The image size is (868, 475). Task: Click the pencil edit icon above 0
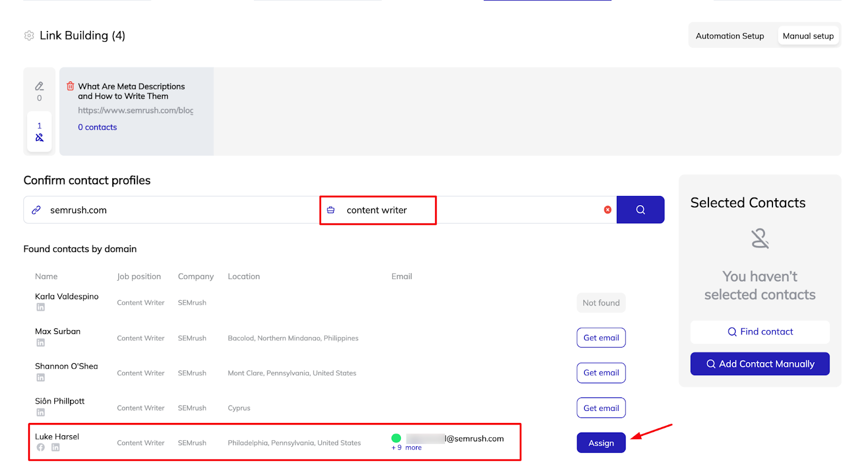[40, 86]
